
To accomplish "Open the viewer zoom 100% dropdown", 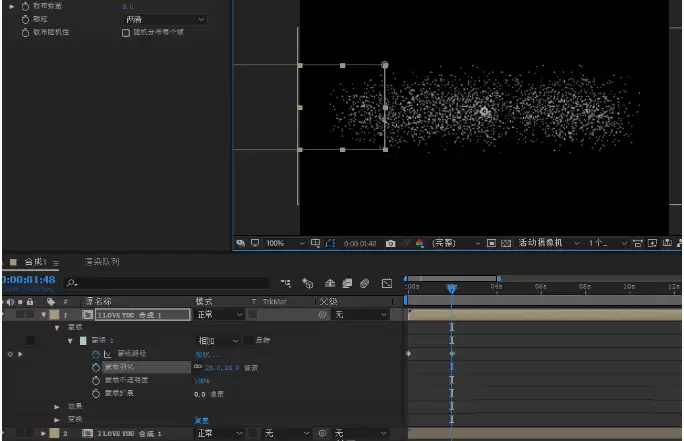I will point(285,243).
